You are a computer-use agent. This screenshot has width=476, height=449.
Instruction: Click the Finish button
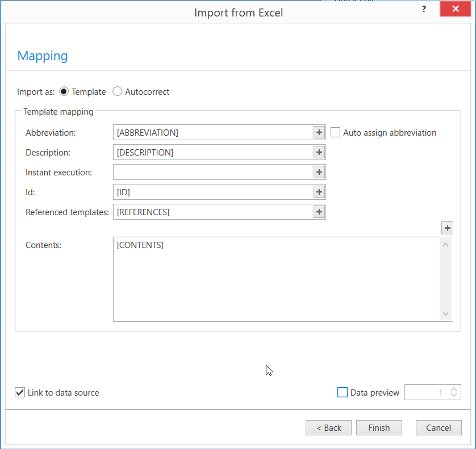coord(379,428)
